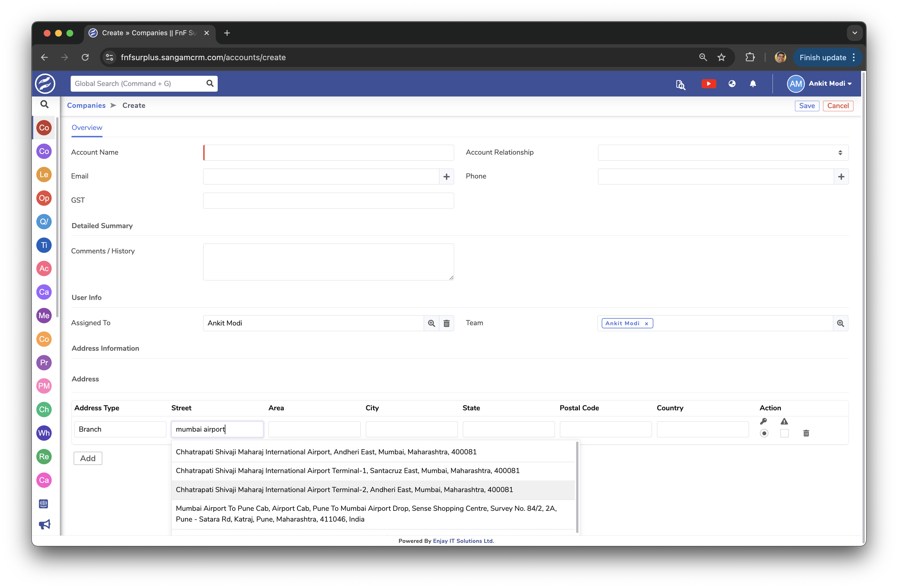Viewport: 898px width, 588px height.
Task: Switch to the Overview tab
Action: point(87,127)
